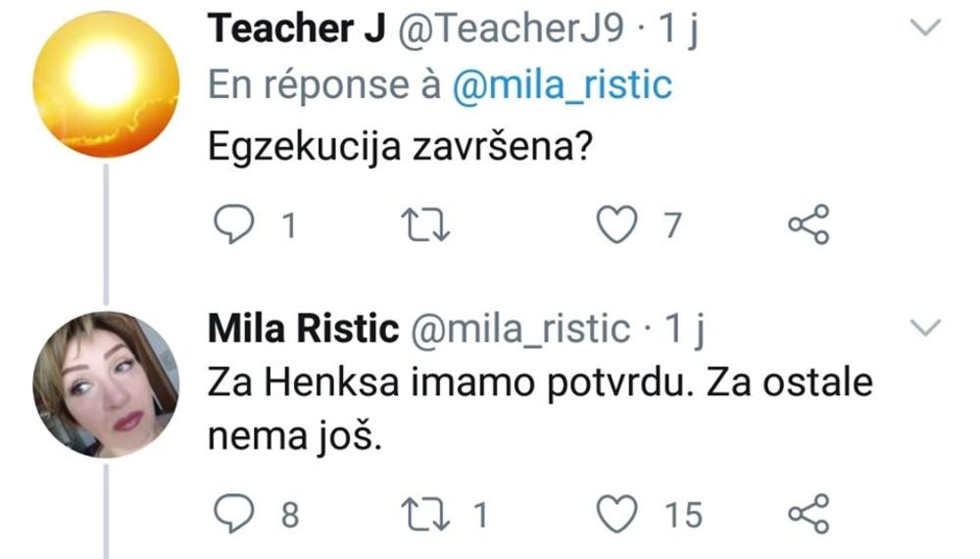Retweet Teacher J's 'Egzekucija završena?' tweet
This screenshot has width=980, height=559.
click(427, 227)
